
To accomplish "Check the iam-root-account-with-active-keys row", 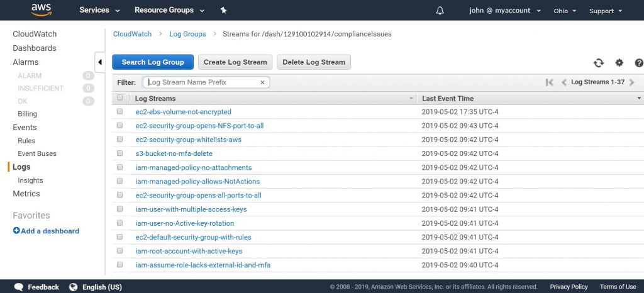I will point(120,251).
